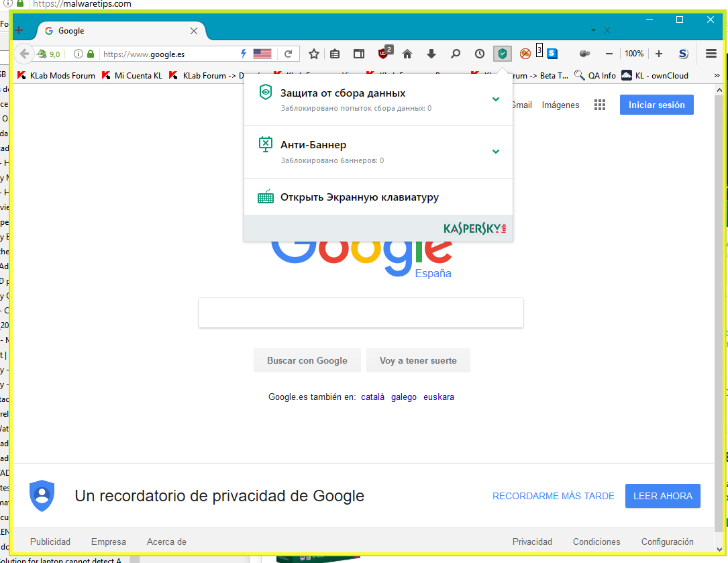Open Imágenes link

pyautogui.click(x=560, y=105)
